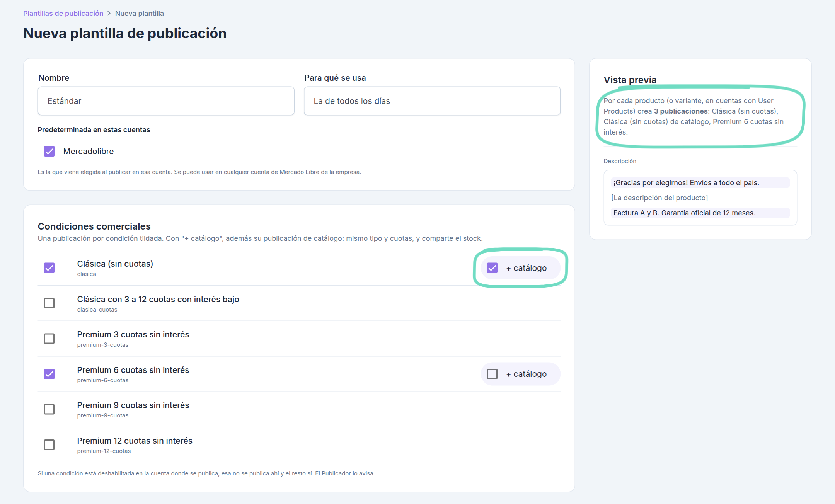Select the Mercadolibre label text
Screen dimensions: 835x504
(x=89, y=151)
